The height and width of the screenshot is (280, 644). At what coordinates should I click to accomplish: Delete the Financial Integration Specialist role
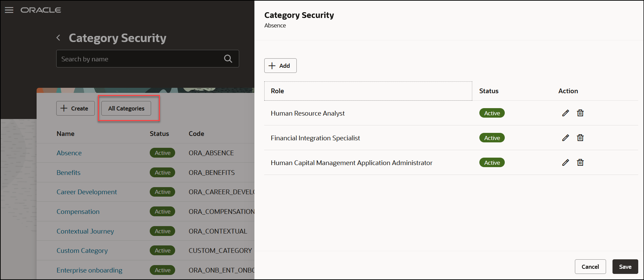click(580, 138)
